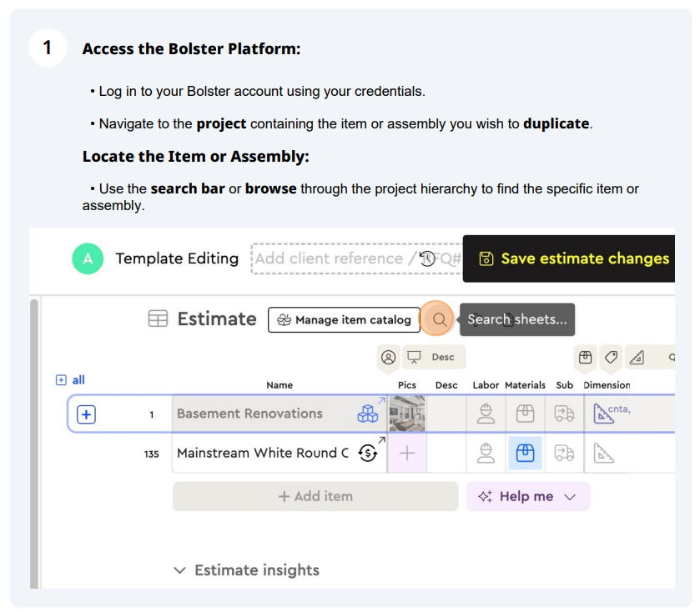
Task: Click the "Locate the Item or Assembly:" heading
Action: tap(195, 157)
